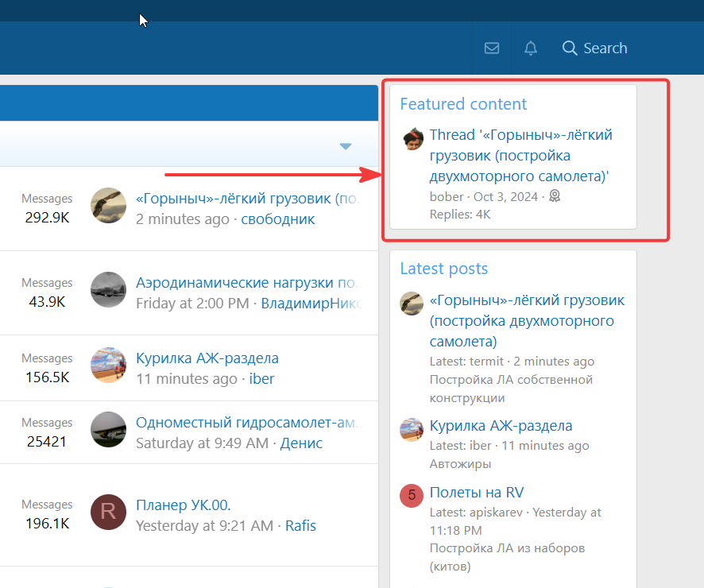Click user iber in the forum list
Image resolution: width=704 pixels, height=588 pixels.
point(261,379)
